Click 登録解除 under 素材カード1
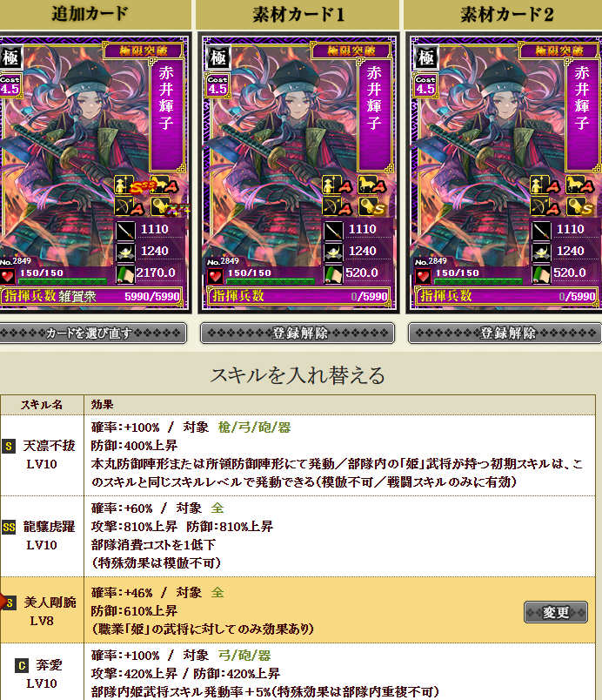 click(x=298, y=333)
